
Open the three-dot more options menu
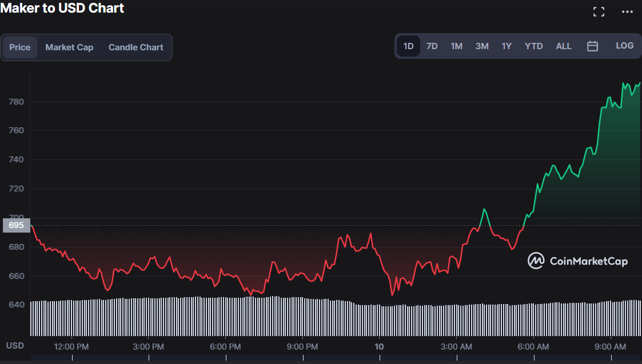(x=627, y=11)
